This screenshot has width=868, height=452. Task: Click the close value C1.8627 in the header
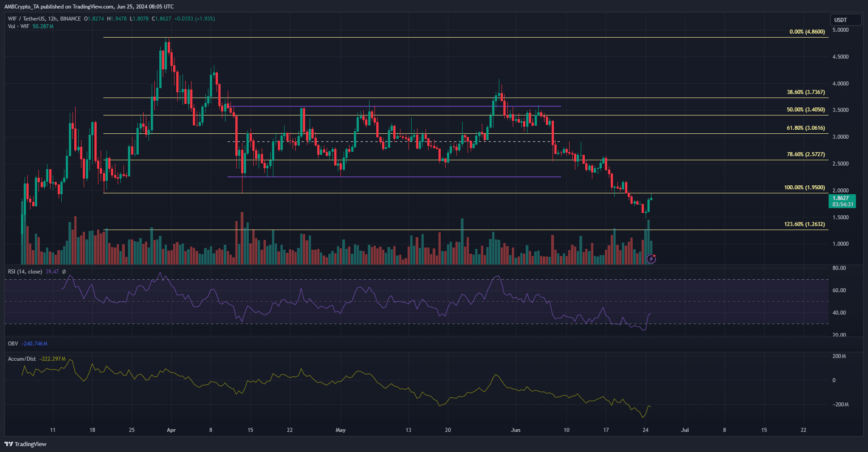coord(162,19)
